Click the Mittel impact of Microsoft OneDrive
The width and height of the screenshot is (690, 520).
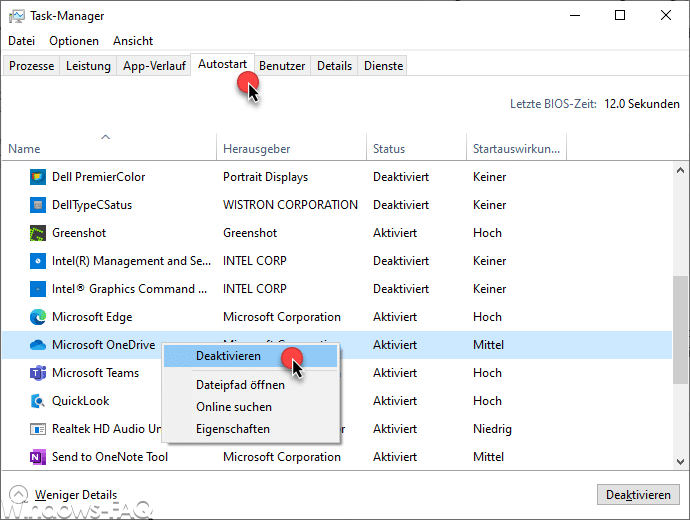(488, 345)
